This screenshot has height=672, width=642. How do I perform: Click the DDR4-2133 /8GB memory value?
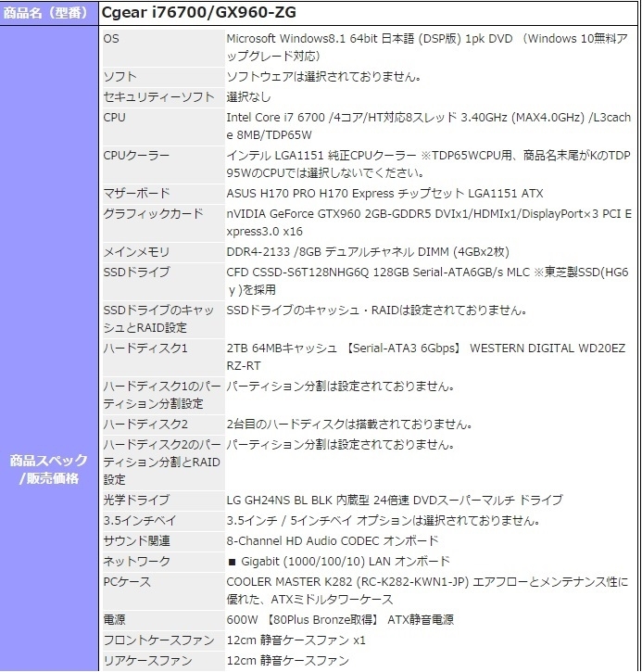coord(368,251)
